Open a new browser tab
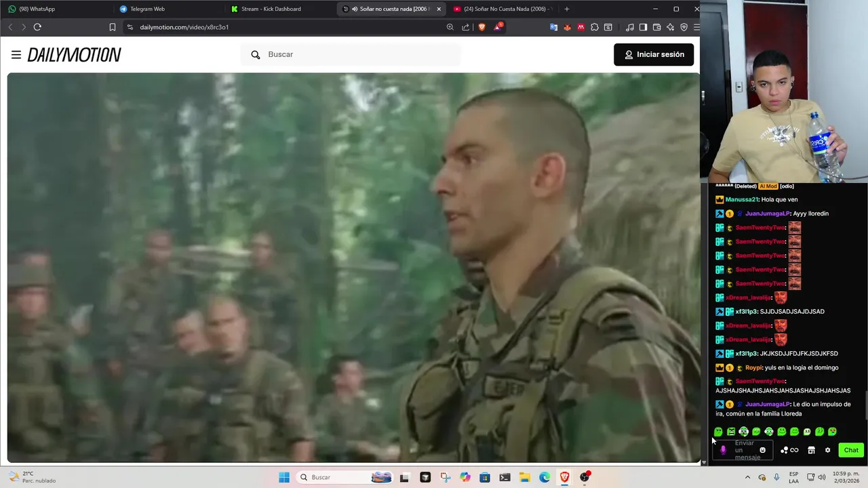The image size is (868, 488). (x=567, y=9)
